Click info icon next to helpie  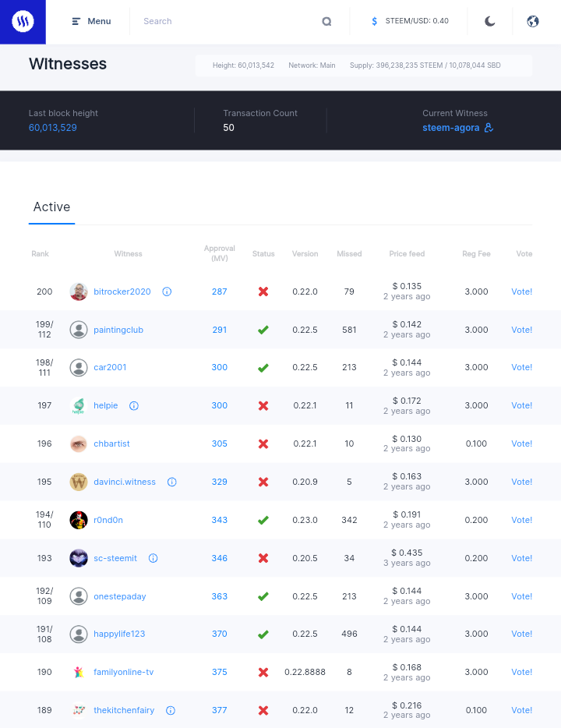click(x=134, y=406)
